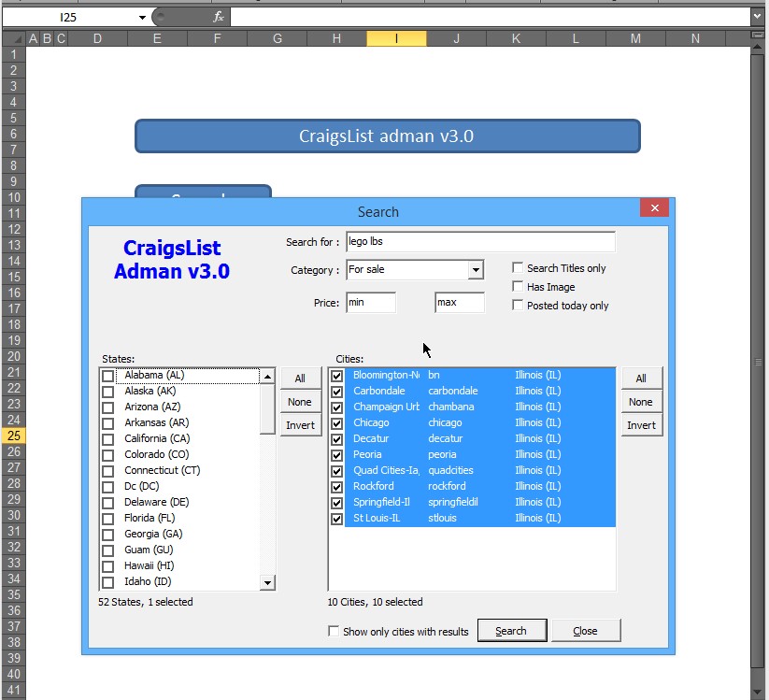Select Quad Cities city row
The width and height of the screenshot is (769, 700).
(480, 470)
